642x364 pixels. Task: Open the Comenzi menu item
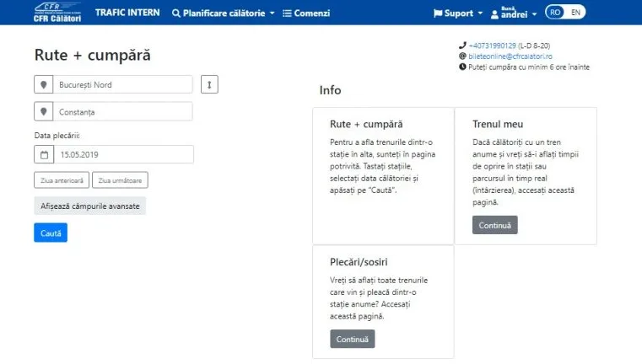[306, 13]
